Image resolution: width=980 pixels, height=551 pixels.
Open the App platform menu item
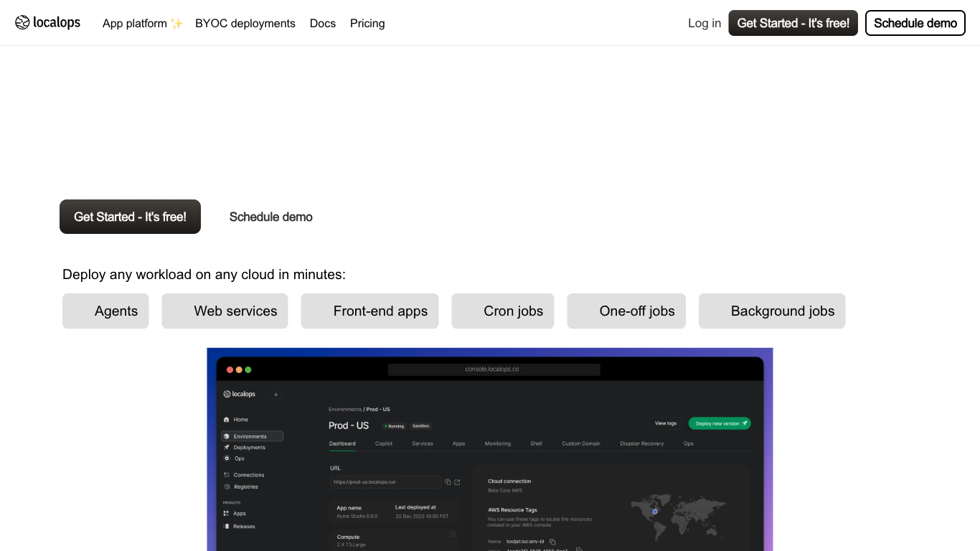pos(143,23)
